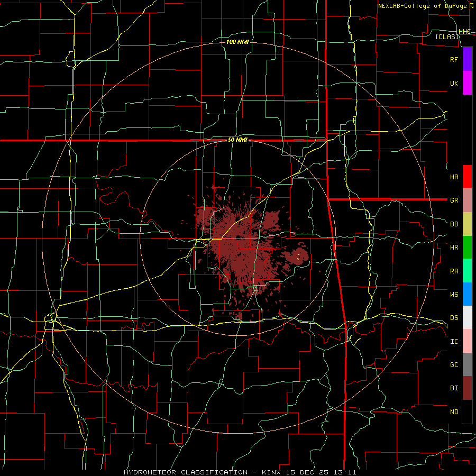Click the WS blue legend color block
Screen dimensions: 476x476
point(467,294)
